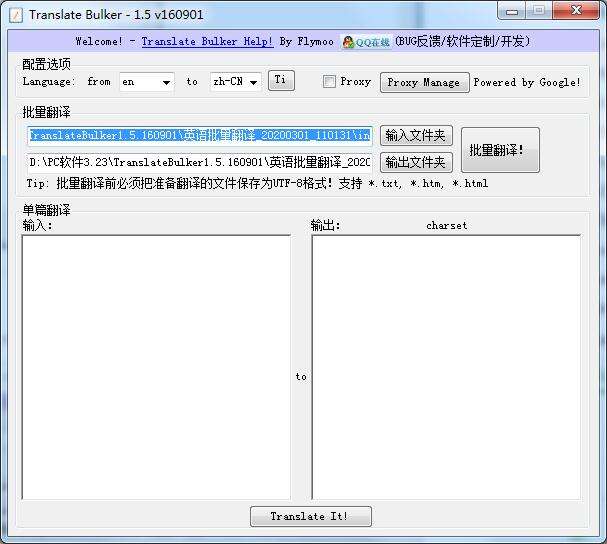Click the (BUG反馈/软件定制/开发) text
Image resolution: width=607 pixels, height=544 pixels.
pos(462,41)
